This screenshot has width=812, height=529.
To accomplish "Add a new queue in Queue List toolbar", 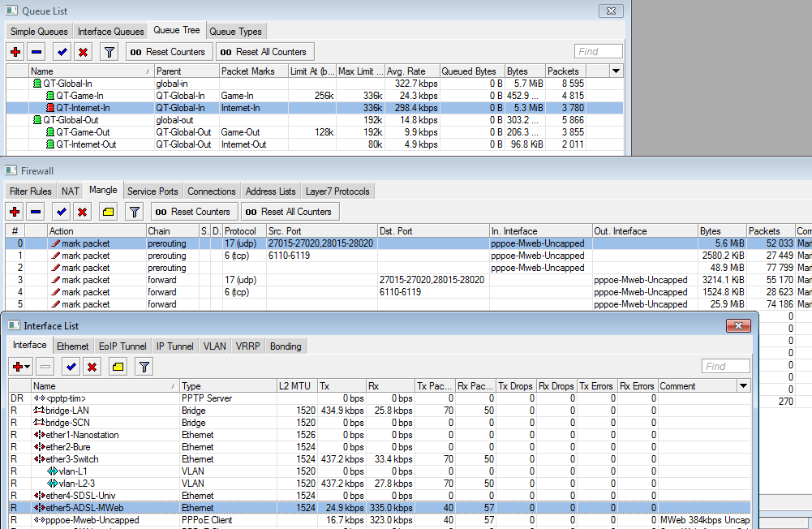I will [15, 52].
